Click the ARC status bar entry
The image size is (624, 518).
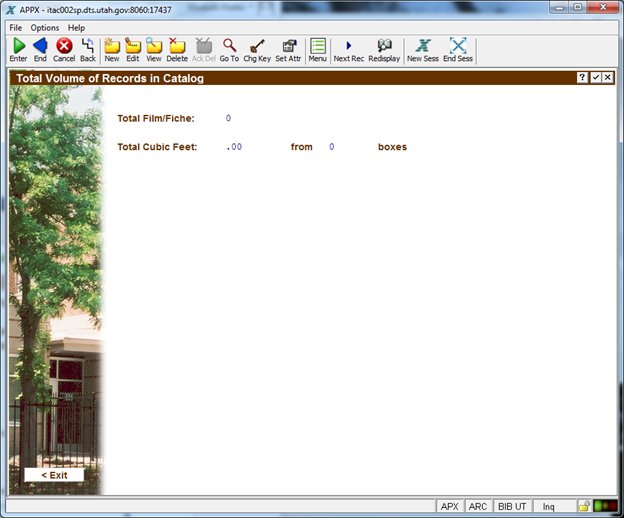click(x=478, y=506)
